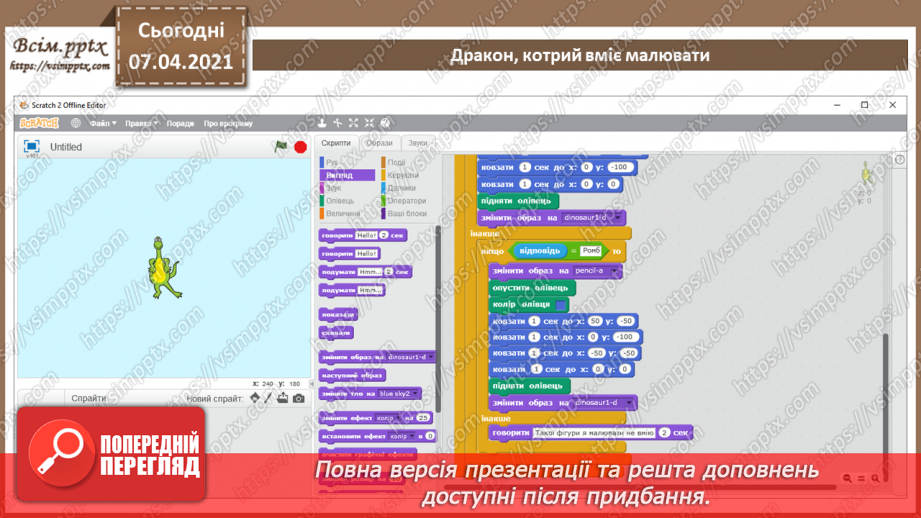This screenshot has height=518, width=921.
Task: Switch to the Скрипти tab
Action: 336,143
